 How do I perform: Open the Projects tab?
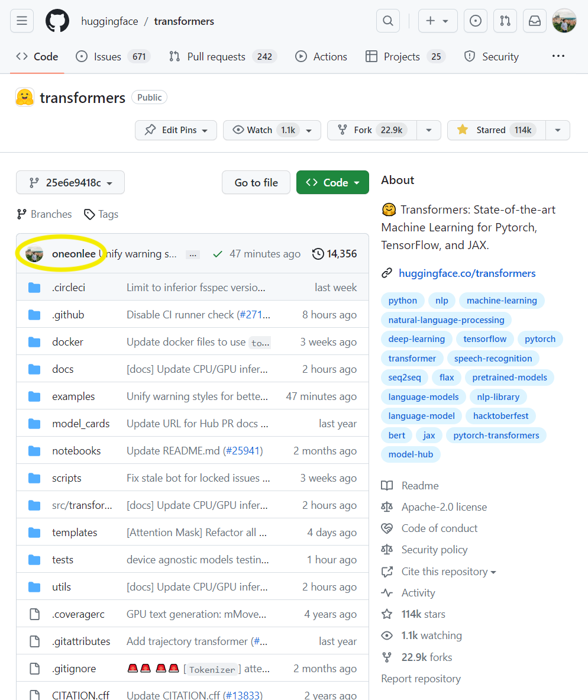[405, 57]
